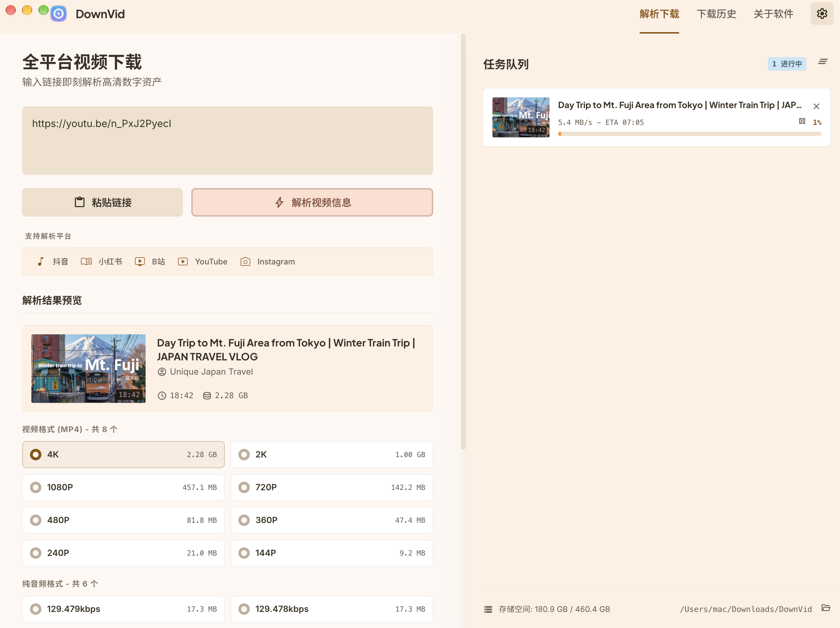
Task: Open settings gear in top bar
Action: coord(822,14)
